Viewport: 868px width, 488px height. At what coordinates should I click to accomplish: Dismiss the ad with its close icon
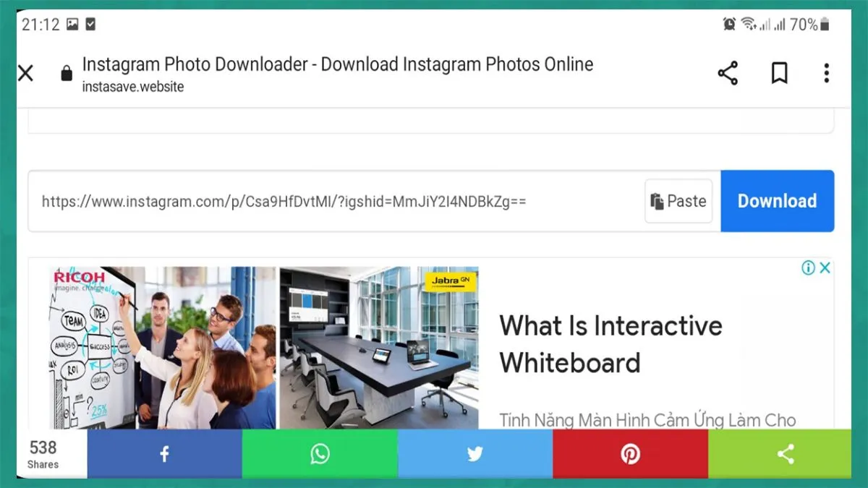click(824, 267)
